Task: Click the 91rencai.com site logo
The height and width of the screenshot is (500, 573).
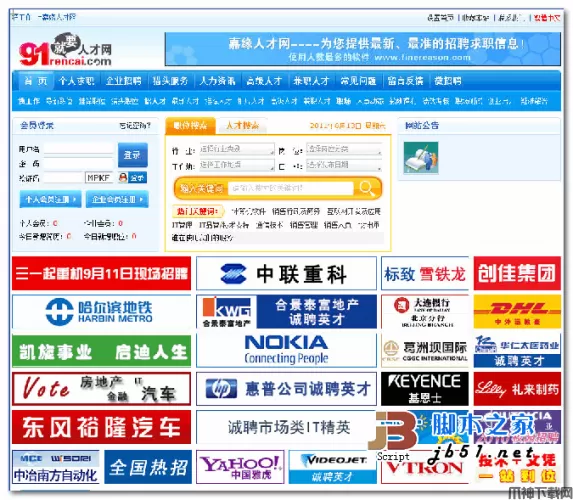Action: coord(65,50)
